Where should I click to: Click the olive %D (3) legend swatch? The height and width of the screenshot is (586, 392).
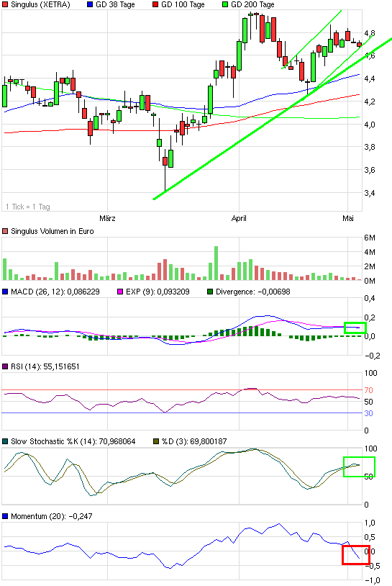click(156, 441)
